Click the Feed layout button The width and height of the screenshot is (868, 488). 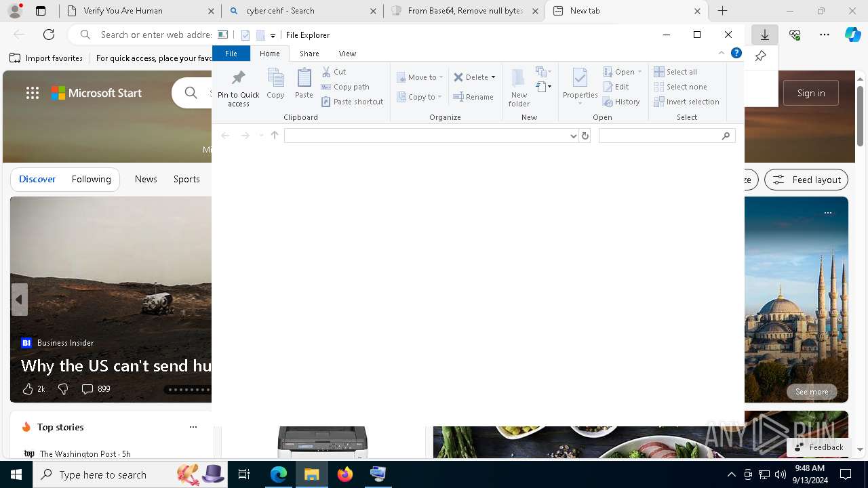click(806, 180)
